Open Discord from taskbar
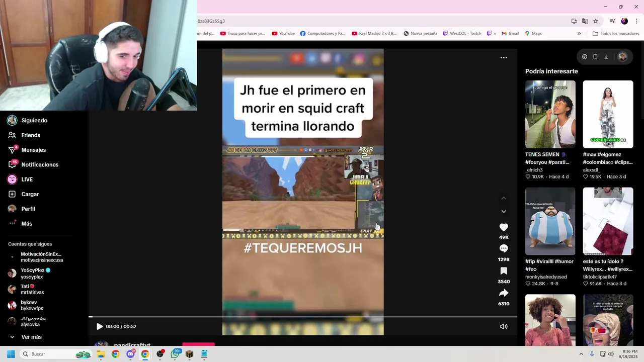 point(131,354)
